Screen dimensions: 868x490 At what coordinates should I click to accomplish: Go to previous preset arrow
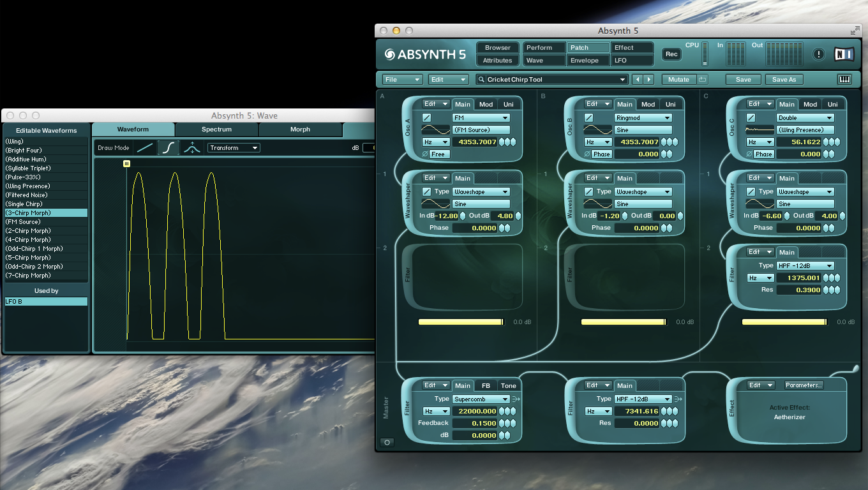click(x=637, y=80)
